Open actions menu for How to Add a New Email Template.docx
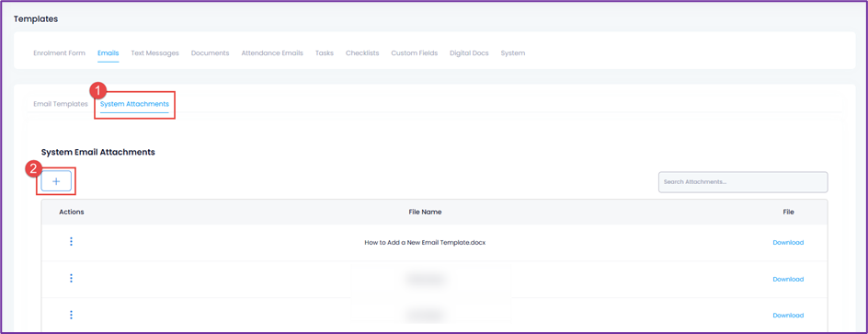Image resolution: width=868 pixels, height=334 pixels. point(71,242)
